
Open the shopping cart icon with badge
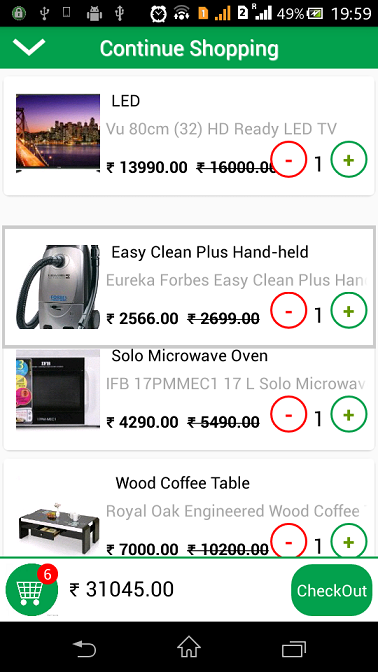pyautogui.click(x=32, y=590)
